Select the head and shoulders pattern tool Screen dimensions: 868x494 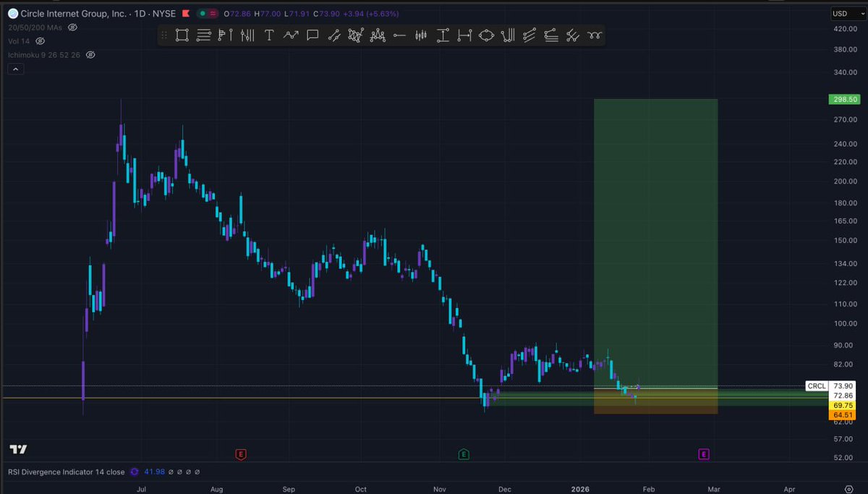point(378,35)
